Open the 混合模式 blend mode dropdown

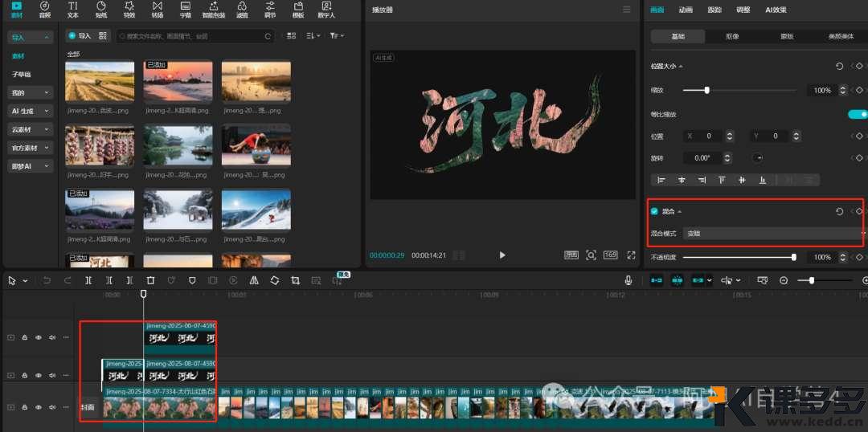(x=772, y=234)
